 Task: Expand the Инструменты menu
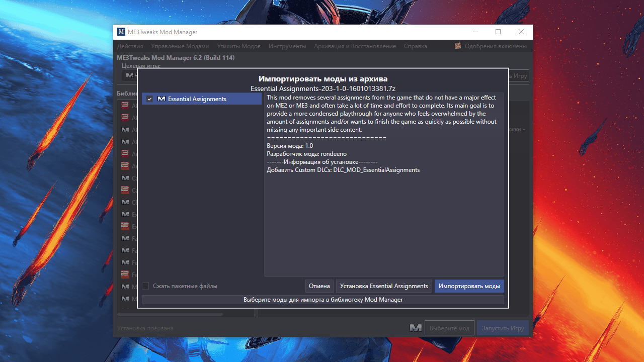tap(287, 46)
